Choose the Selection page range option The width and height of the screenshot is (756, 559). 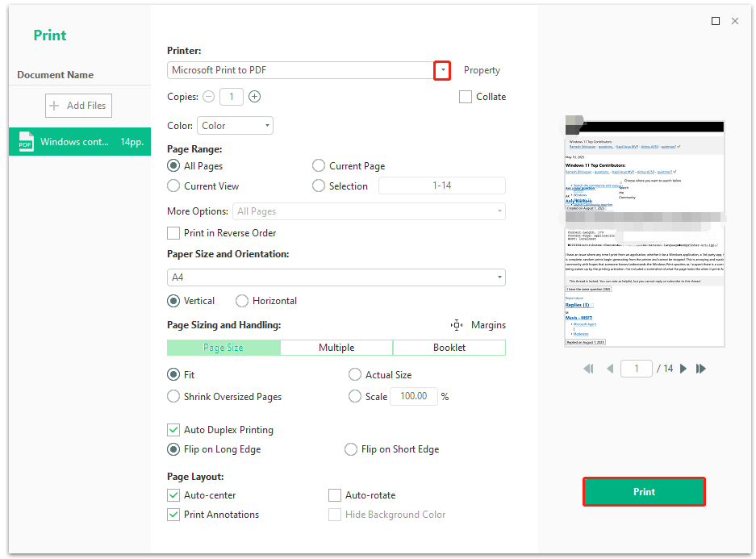click(x=318, y=186)
